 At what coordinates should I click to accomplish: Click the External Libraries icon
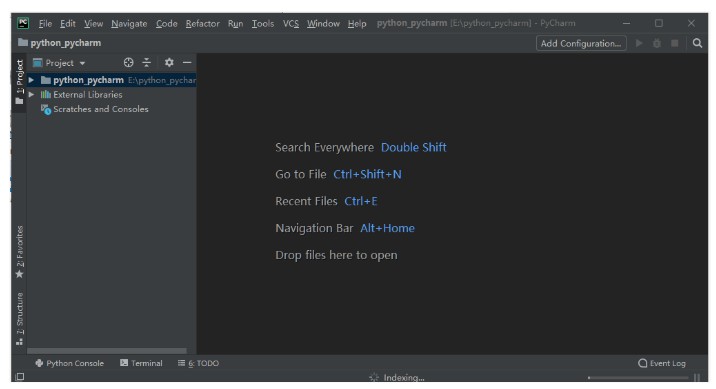coord(46,95)
